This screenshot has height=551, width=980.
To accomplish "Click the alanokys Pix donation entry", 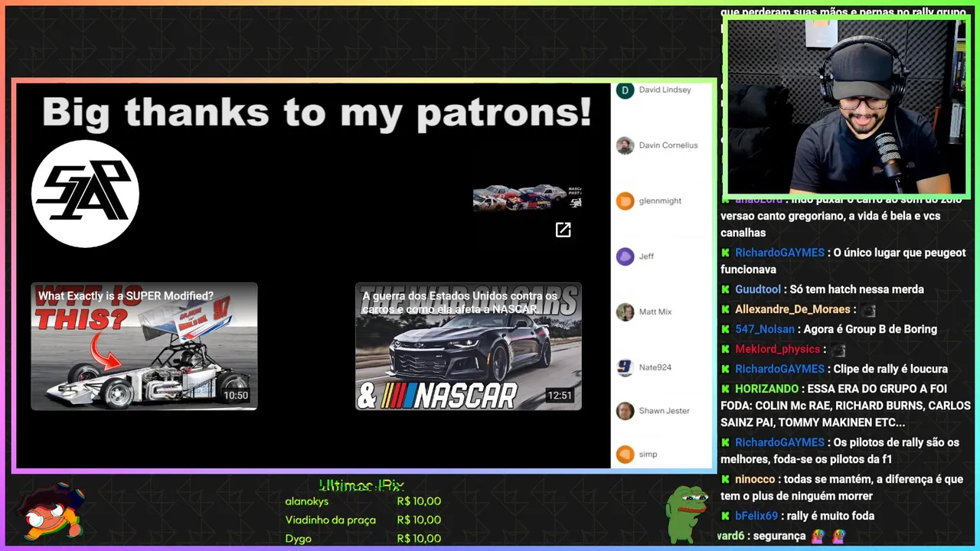I will [x=363, y=501].
